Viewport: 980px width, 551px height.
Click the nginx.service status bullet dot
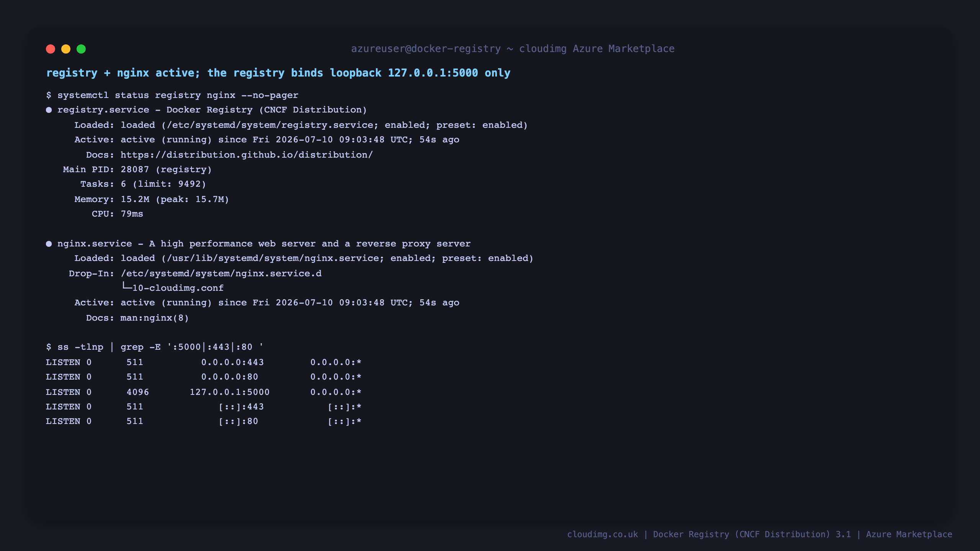tap(49, 244)
